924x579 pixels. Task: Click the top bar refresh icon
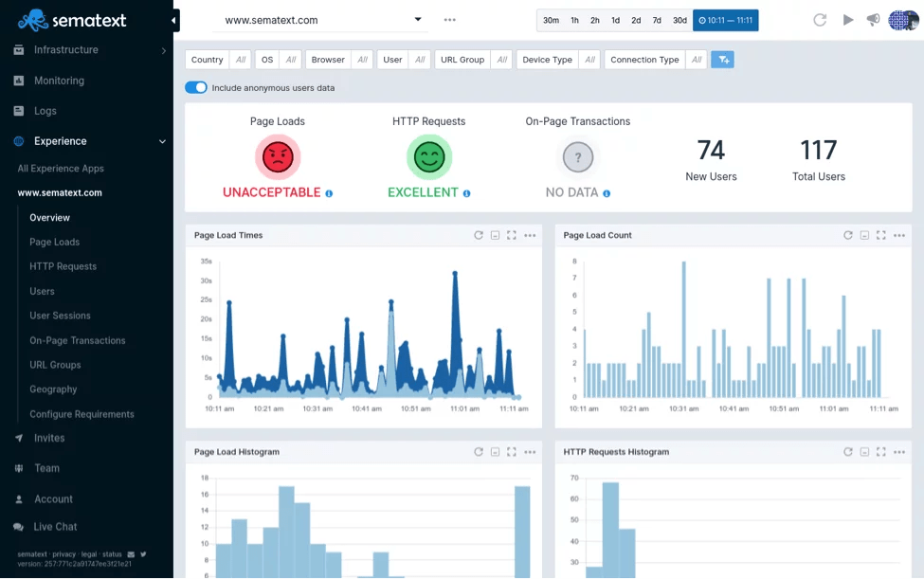(820, 20)
